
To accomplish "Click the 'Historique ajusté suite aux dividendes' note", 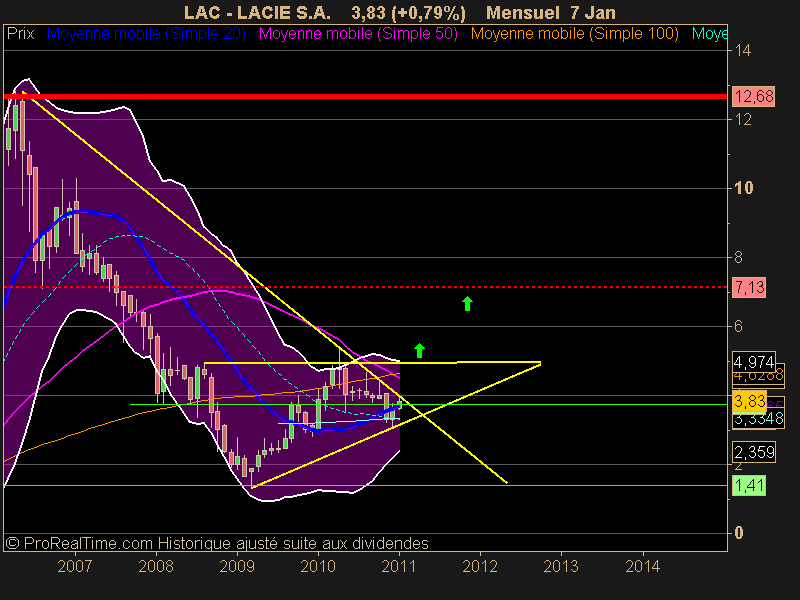I will [x=292, y=543].
